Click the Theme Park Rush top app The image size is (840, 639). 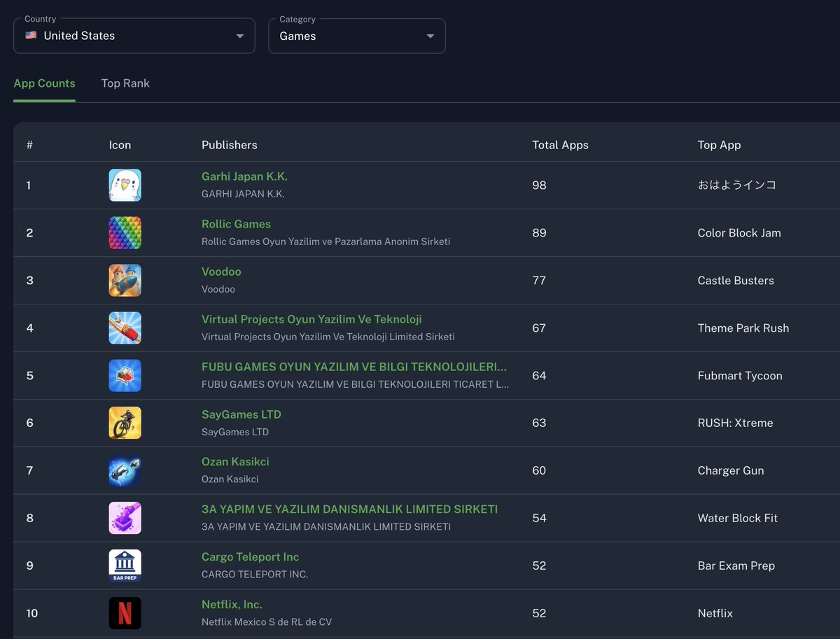point(743,328)
